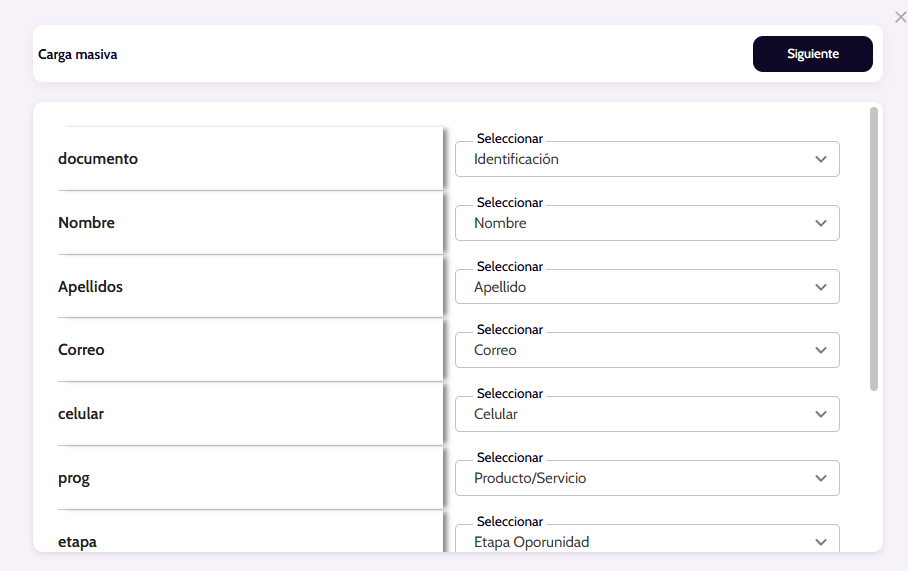The height and width of the screenshot is (571, 908).
Task: Click the chevron arrow on Apellido selector
Action: pos(821,287)
